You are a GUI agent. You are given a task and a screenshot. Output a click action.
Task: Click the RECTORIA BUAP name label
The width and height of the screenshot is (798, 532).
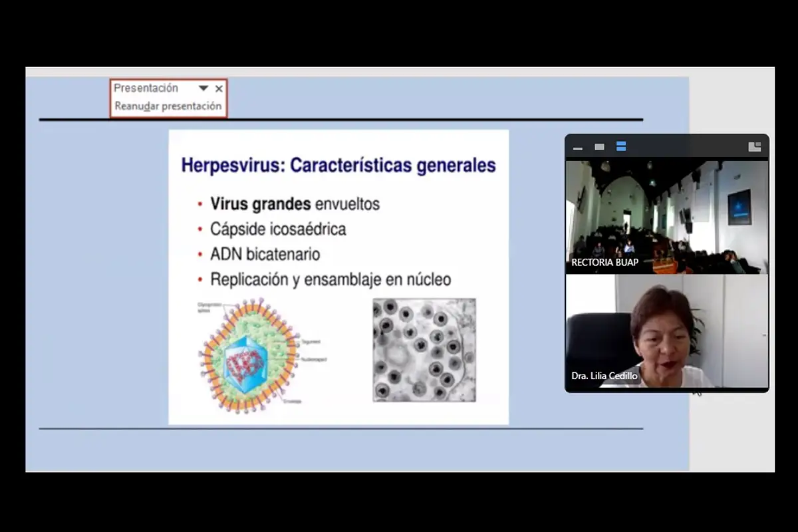click(x=604, y=262)
